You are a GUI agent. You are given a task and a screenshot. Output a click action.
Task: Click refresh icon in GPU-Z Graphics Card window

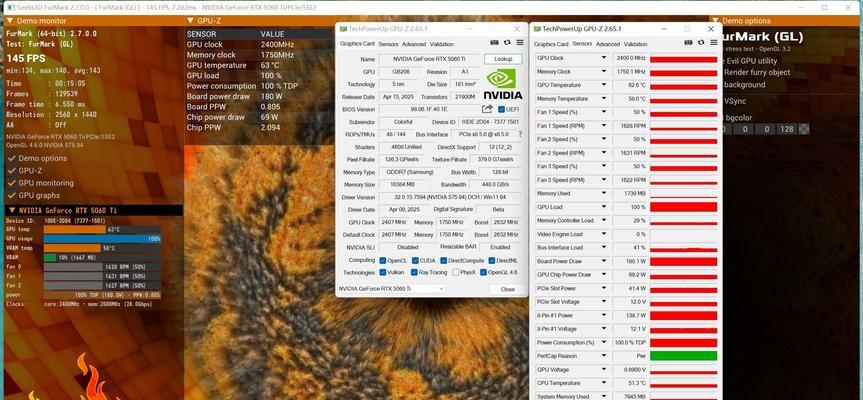tap(507, 43)
